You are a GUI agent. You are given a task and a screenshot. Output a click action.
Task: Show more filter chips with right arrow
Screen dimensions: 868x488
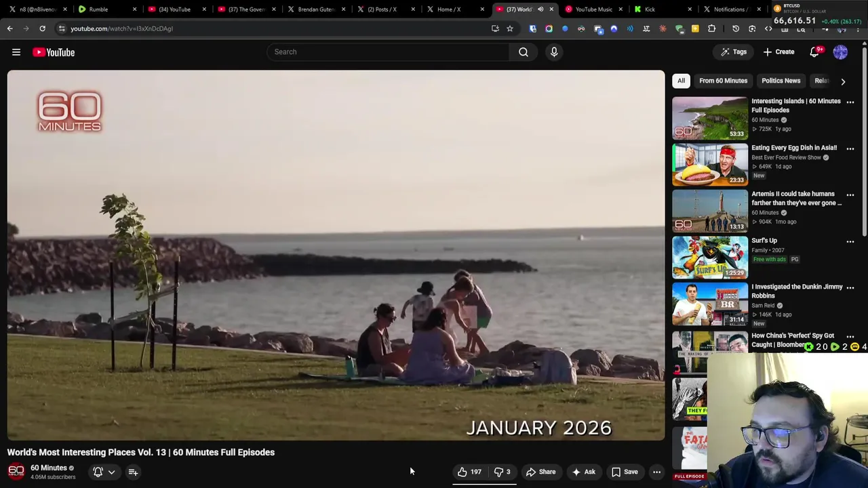pos(843,81)
